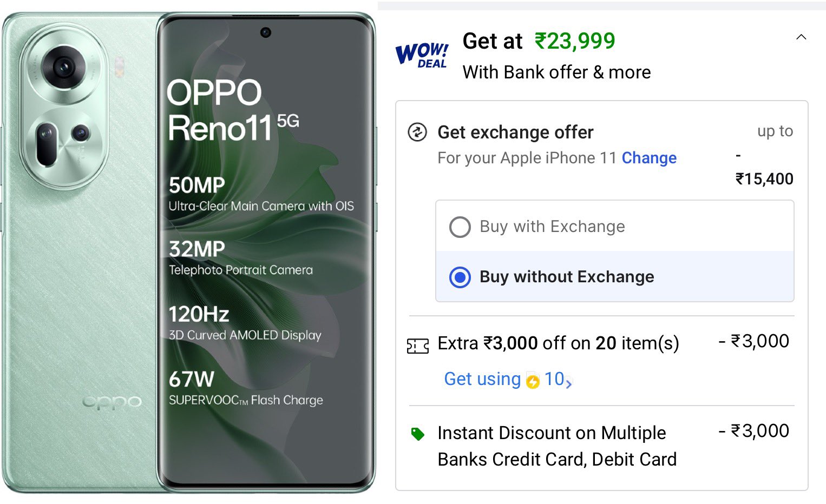Click the SuperCoin lightning icon next to 10
The image size is (826, 504).
click(533, 381)
